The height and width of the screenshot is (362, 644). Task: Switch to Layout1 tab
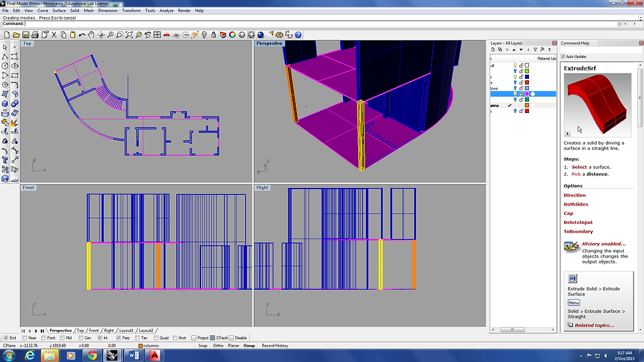tap(126, 330)
